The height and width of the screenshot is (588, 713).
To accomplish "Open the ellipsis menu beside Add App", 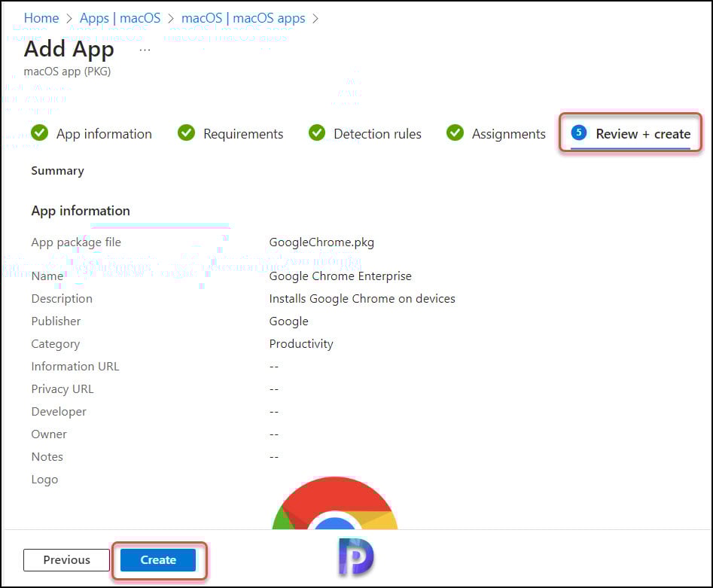I will click(145, 50).
